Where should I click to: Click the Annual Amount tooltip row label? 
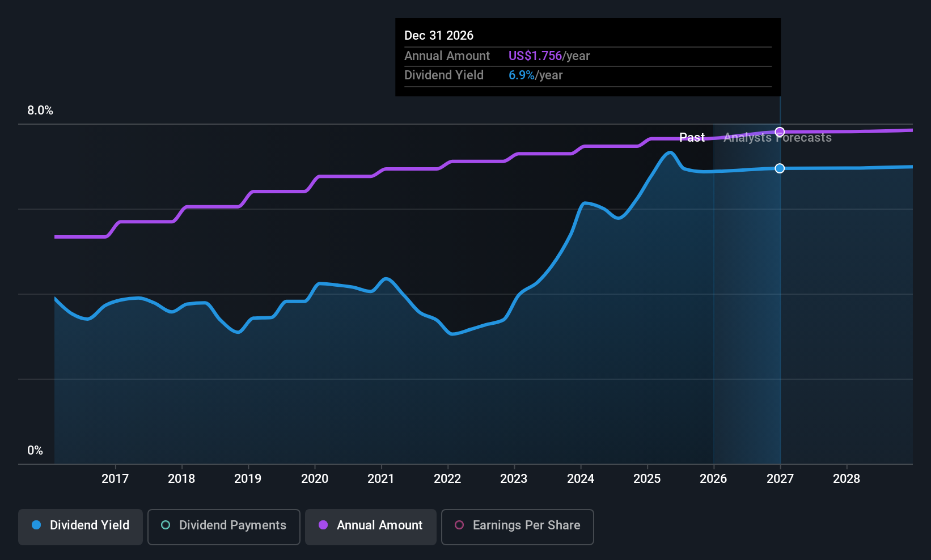[447, 56]
